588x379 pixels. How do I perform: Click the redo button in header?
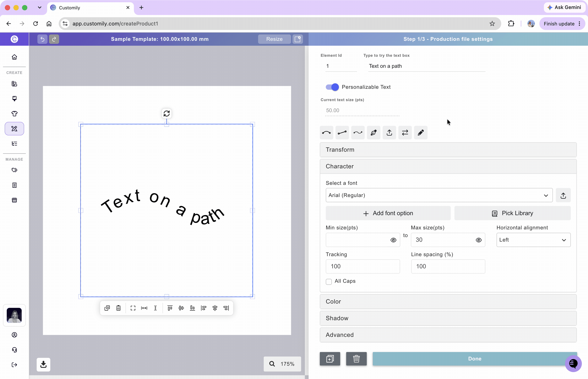pyautogui.click(x=54, y=39)
